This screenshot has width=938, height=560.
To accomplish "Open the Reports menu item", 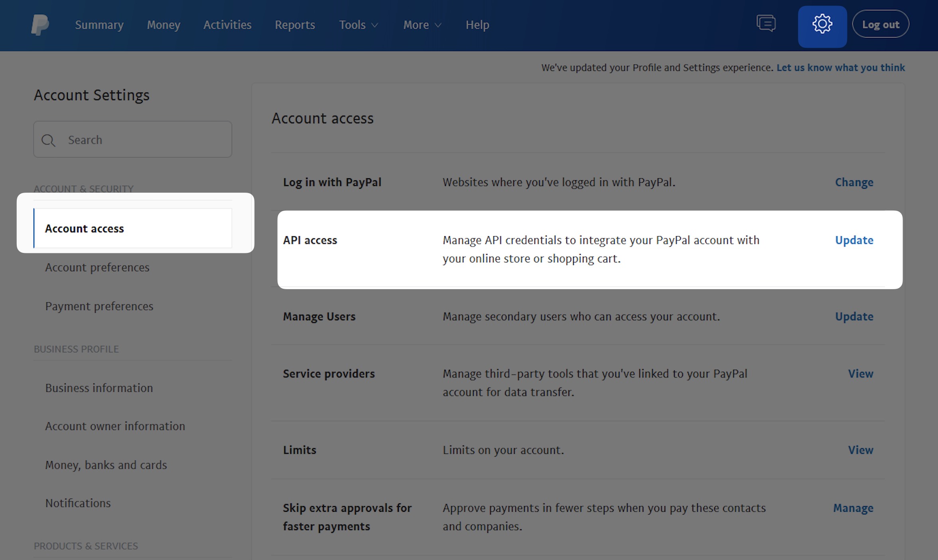I will [295, 25].
